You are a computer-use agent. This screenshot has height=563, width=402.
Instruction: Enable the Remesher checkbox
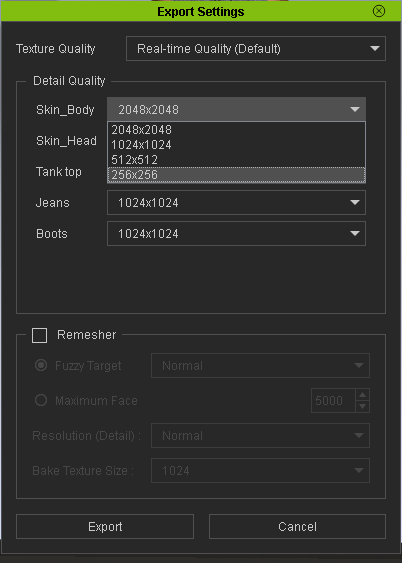[39, 335]
